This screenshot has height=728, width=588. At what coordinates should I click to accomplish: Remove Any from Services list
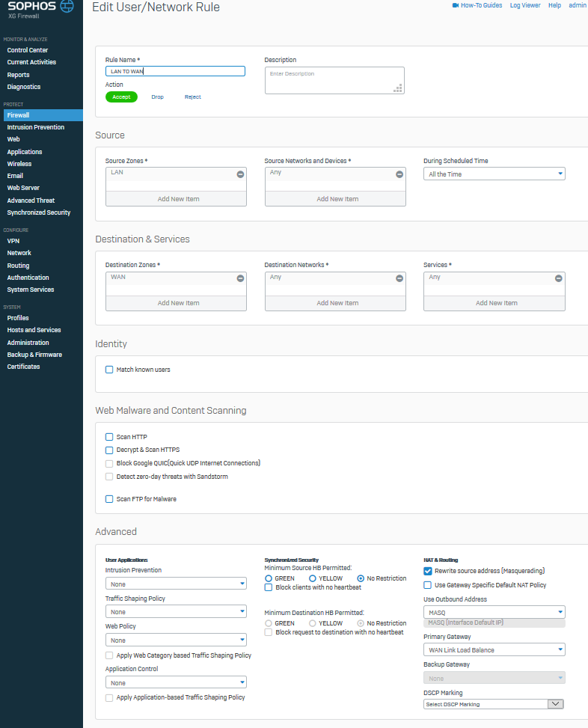(559, 278)
